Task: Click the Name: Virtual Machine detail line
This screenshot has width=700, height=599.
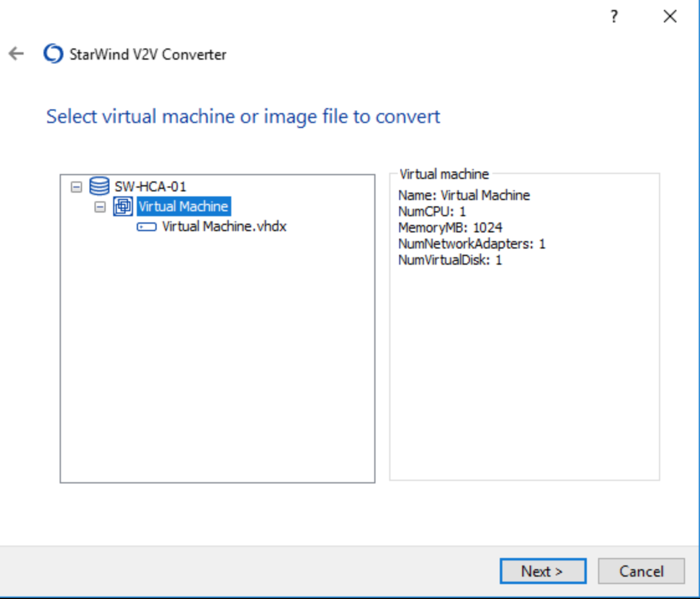Action: (464, 195)
